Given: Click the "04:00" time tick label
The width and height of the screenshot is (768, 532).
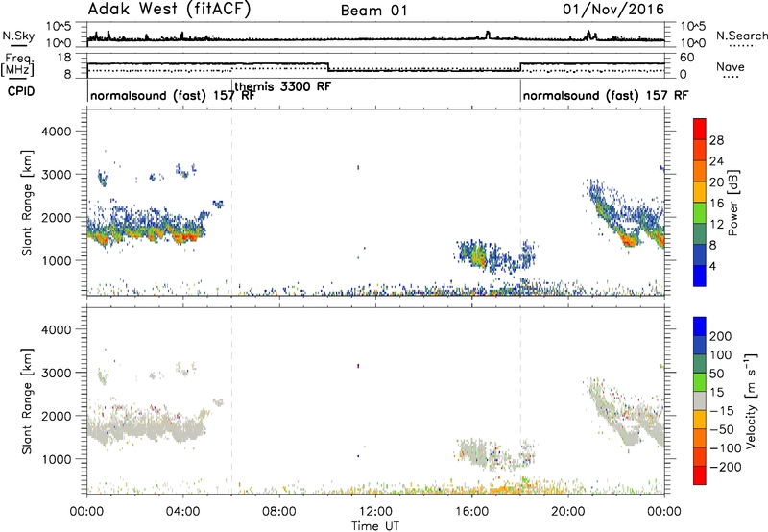Looking at the screenshot, I should pyautogui.click(x=182, y=512).
